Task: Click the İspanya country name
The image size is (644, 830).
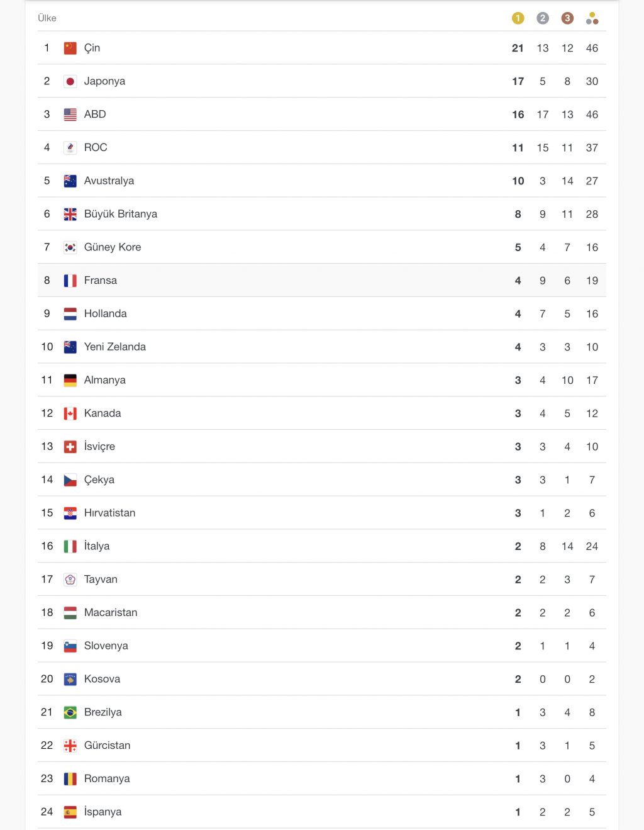Action: (x=103, y=812)
